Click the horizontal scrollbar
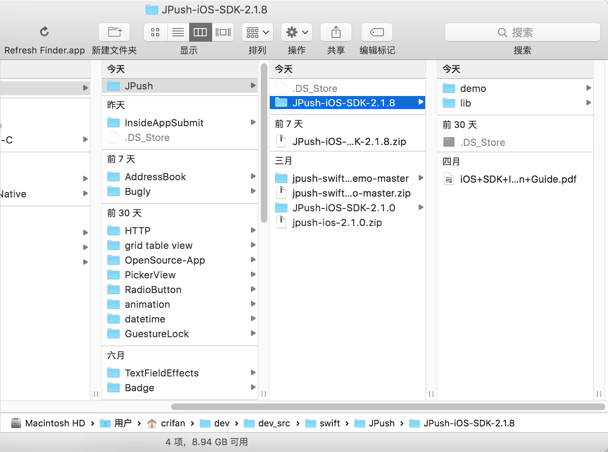The image size is (608, 452). (x=388, y=406)
